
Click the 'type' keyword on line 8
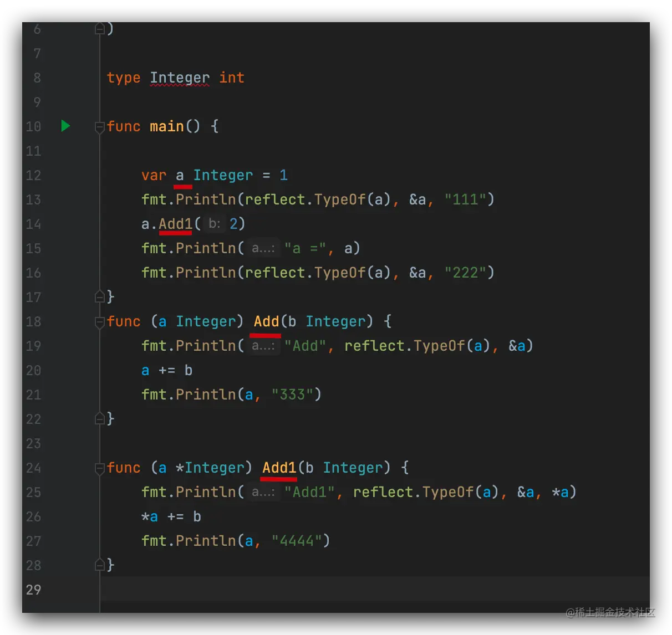click(x=124, y=78)
